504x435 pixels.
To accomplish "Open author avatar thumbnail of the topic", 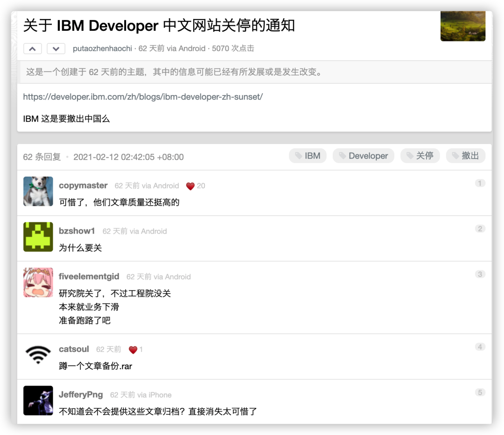I will (463, 26).
